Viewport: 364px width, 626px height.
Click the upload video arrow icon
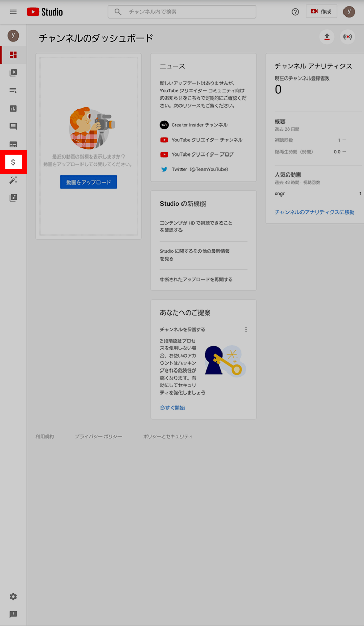[x=327, y=37]
